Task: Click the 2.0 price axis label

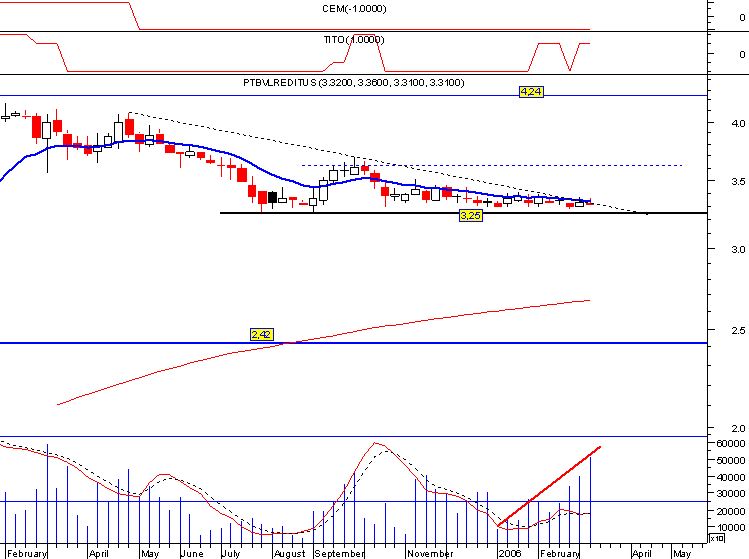Action: click(738, 429)
